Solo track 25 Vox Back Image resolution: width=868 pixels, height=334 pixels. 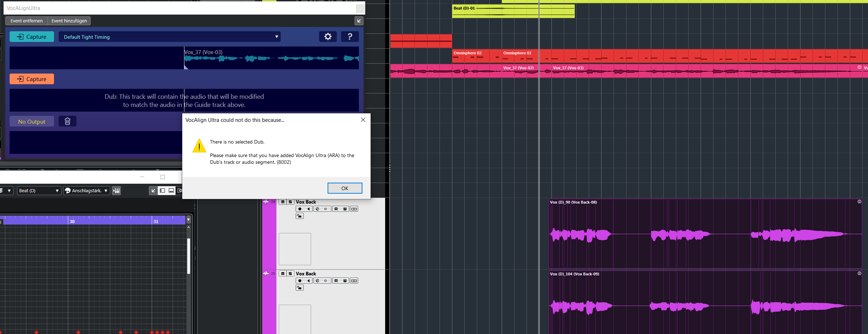pyautogui.click(x=290, y=274)
